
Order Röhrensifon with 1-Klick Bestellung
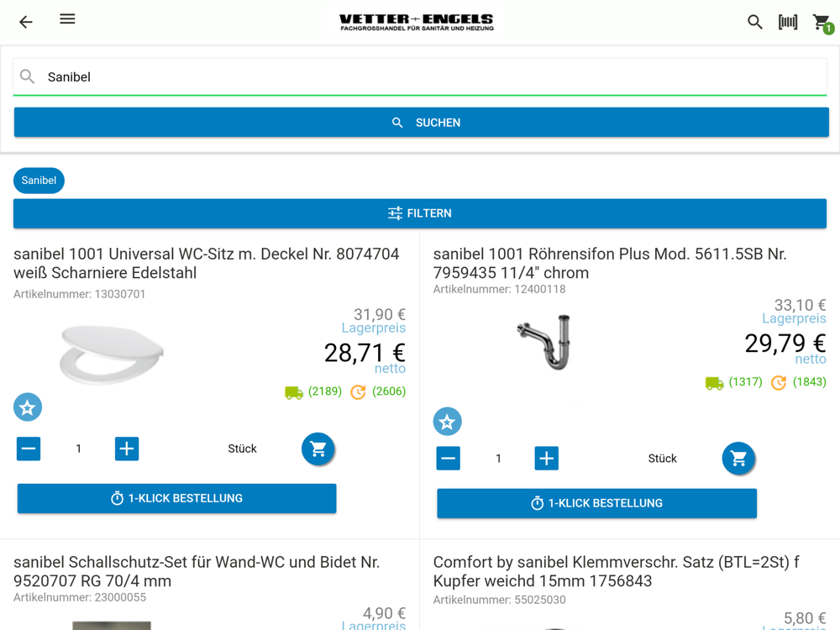coord(596,503)
